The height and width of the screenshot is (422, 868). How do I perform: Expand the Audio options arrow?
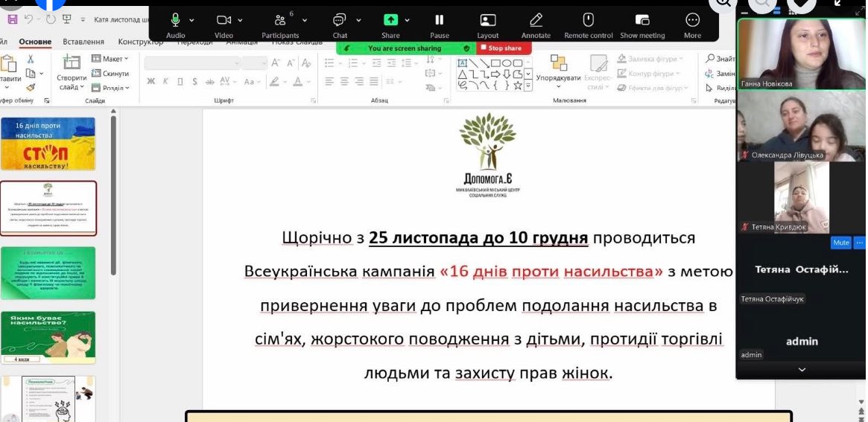(x=192, y=20)
